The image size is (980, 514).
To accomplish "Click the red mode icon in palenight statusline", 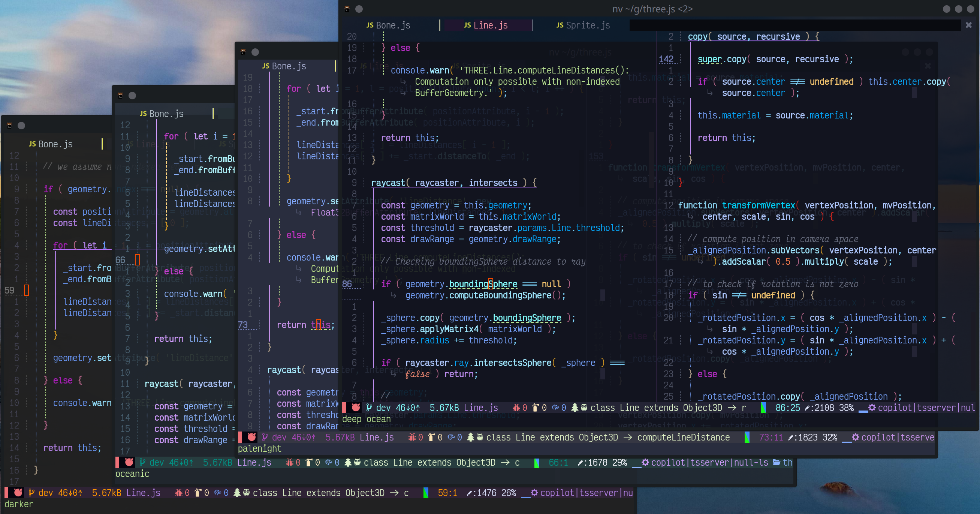I will coord(251,437).
